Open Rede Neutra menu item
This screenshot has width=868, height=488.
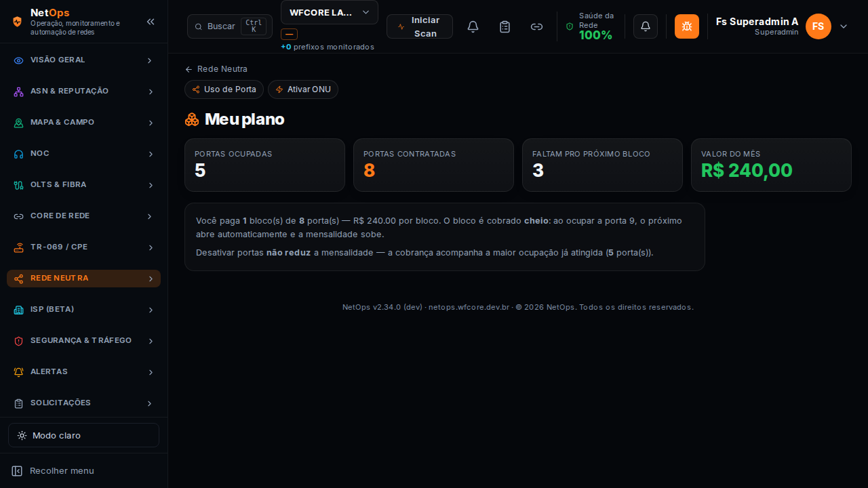coord(83,279)
